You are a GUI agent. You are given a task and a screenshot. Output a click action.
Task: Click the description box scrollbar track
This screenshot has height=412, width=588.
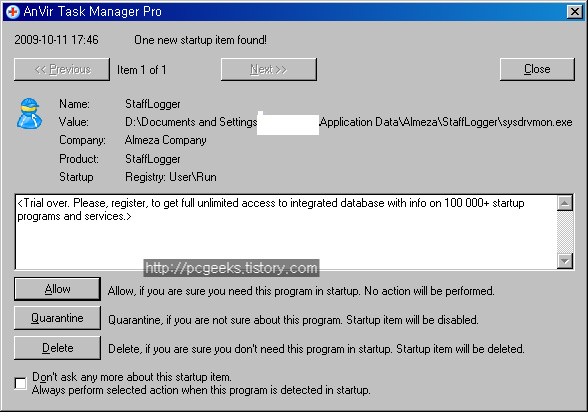pos(565,232)
